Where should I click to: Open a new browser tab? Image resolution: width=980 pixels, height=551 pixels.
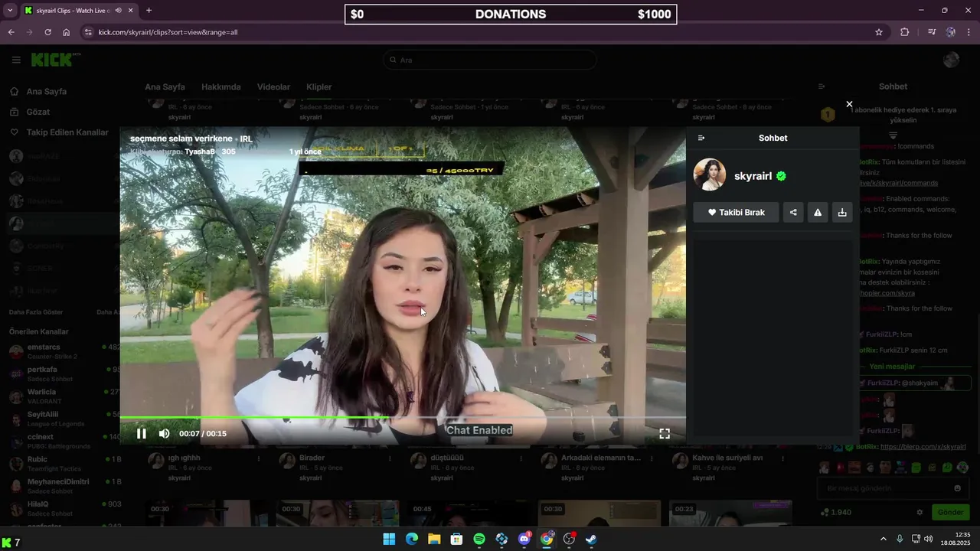pyautogui.click(x=149, y=11)
